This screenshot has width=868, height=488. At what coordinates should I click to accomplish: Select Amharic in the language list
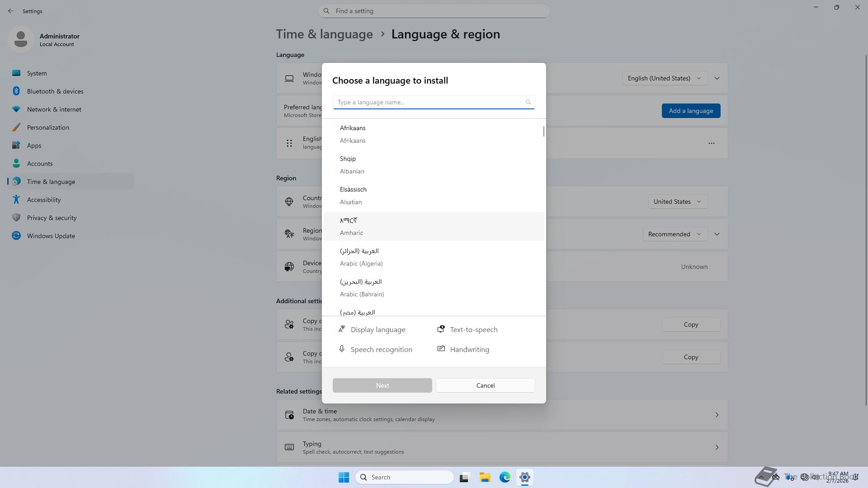(x=433, y=226)
